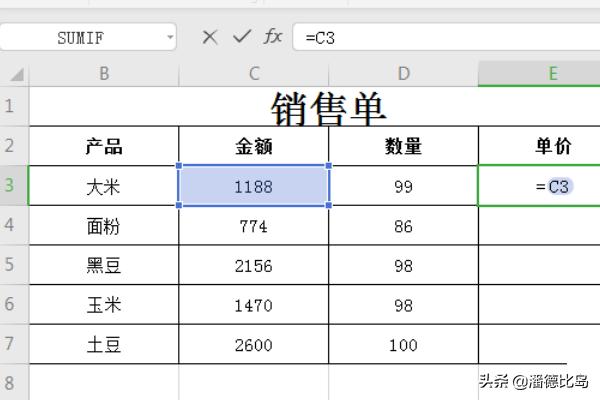Click the cell being edited showing =C3
Screen dimensions: 600x400
coord(539,186)
